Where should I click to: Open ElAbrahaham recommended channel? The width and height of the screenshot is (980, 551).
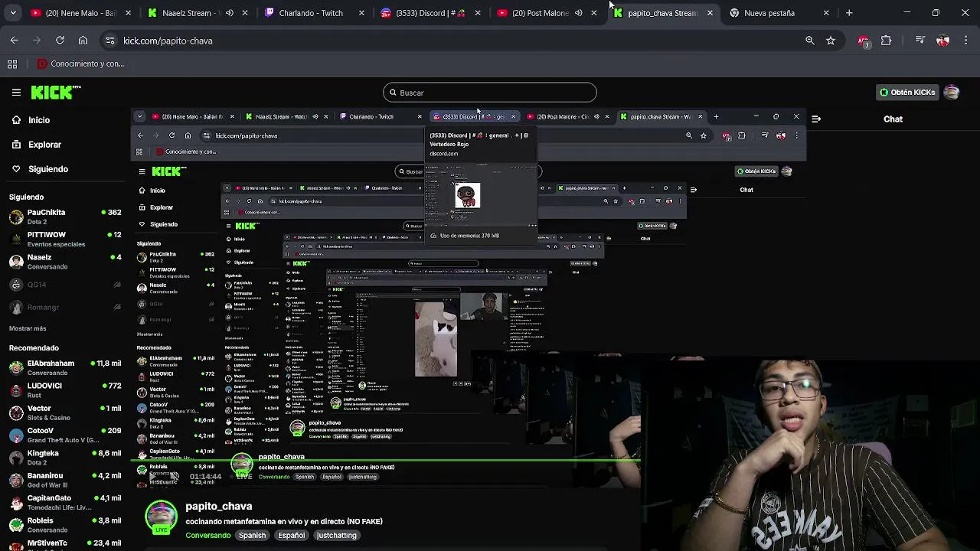tap(65, 368)
